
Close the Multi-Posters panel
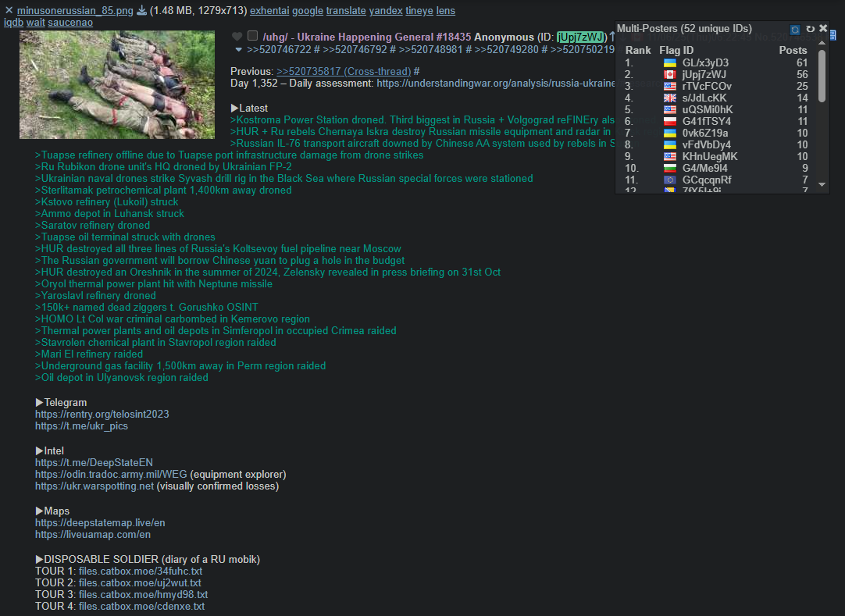823,28
